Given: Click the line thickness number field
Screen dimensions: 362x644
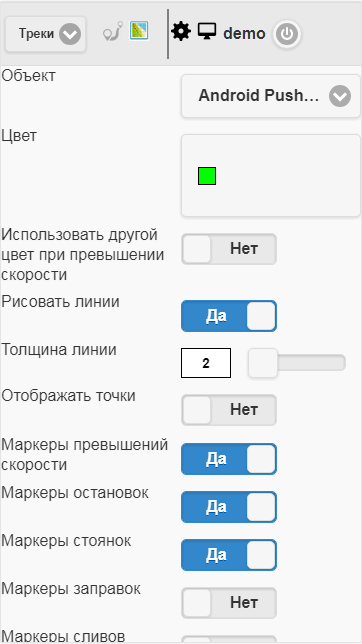Looking at the screenshot, I should pos(206,363).
